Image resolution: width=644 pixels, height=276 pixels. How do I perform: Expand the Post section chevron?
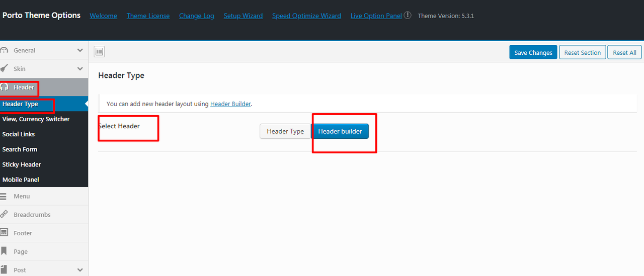(x=80, y=270)
